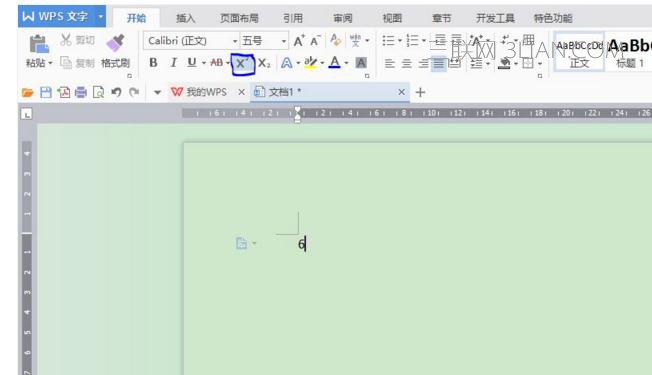
Task: Open the Calibri font name dropdown
Action: click(x=235, y=41)
